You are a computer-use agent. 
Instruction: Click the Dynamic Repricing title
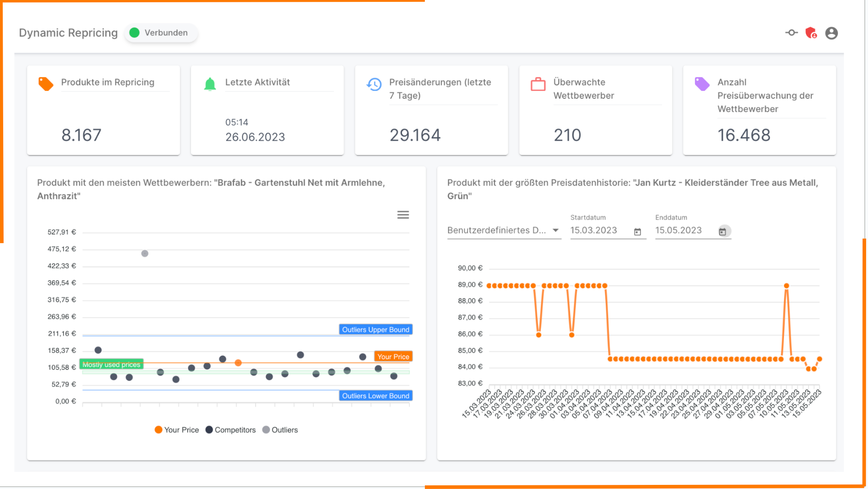click(69, 33)
